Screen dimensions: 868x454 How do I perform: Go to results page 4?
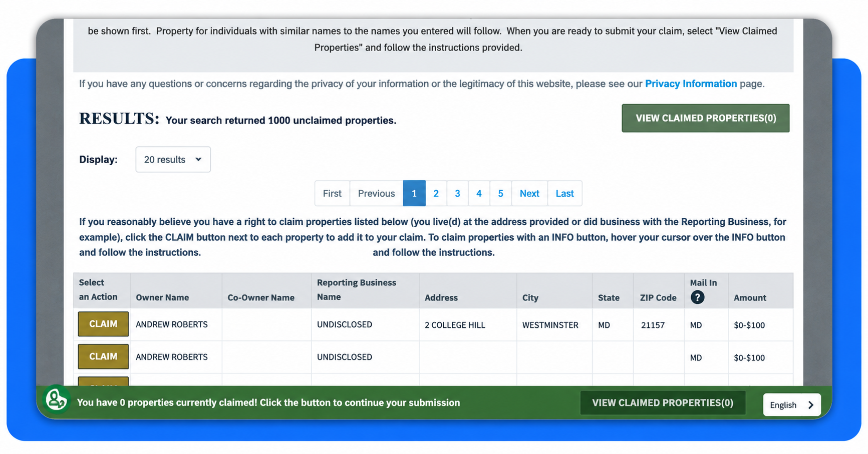[x=479, y=194]
